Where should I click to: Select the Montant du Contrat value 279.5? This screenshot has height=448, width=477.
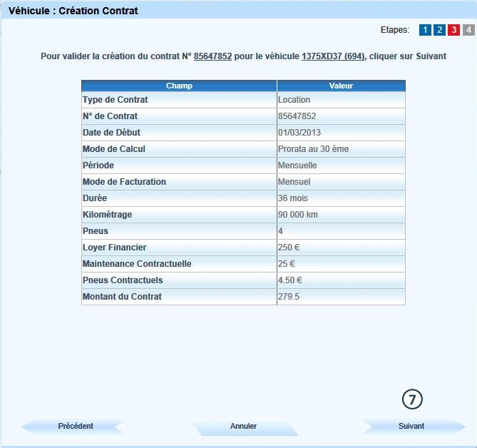coord(289,297)
